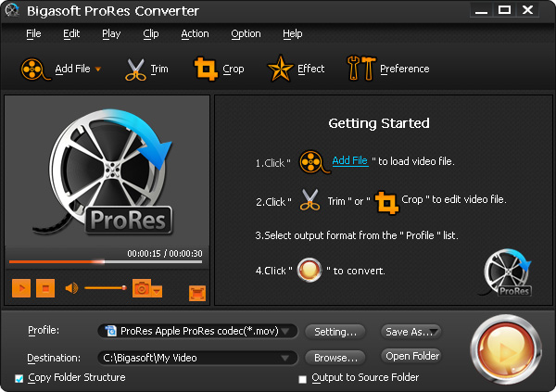
Task: Toggle Copy Folder Structure checkbox
Action: pyautogui.click(x=19, y=378)
